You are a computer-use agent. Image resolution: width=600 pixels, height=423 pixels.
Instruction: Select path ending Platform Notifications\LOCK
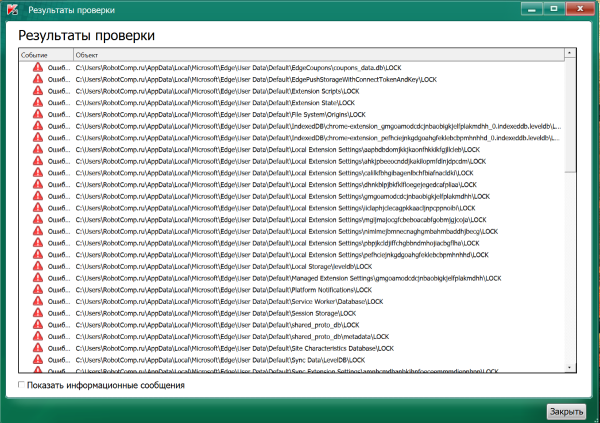click(223, 290)
